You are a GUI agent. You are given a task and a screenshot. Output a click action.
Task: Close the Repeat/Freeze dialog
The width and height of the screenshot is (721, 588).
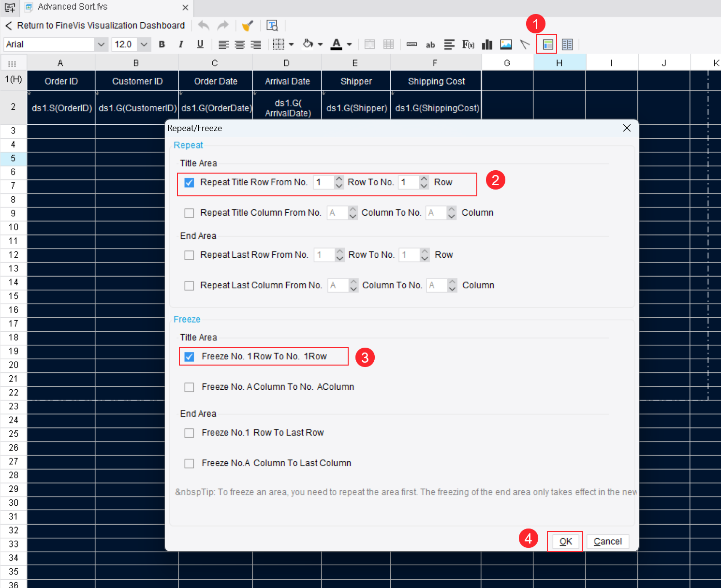click(627, 128)
